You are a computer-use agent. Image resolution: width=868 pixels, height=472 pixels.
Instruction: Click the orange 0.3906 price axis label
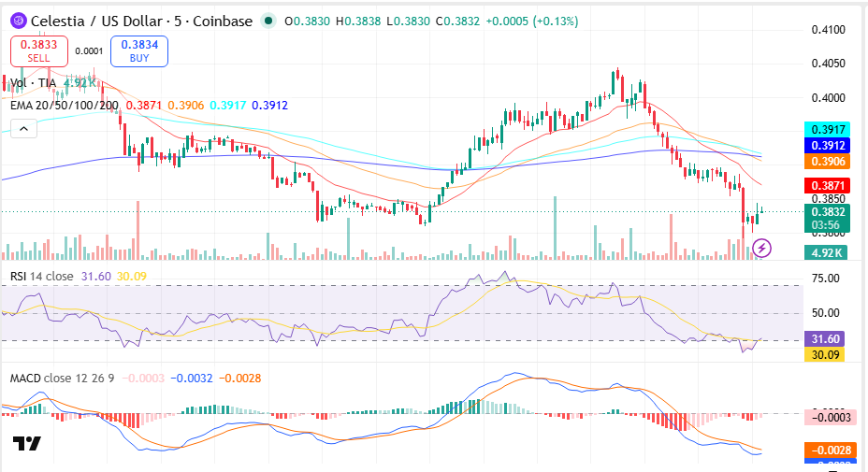tap(828, 162)
